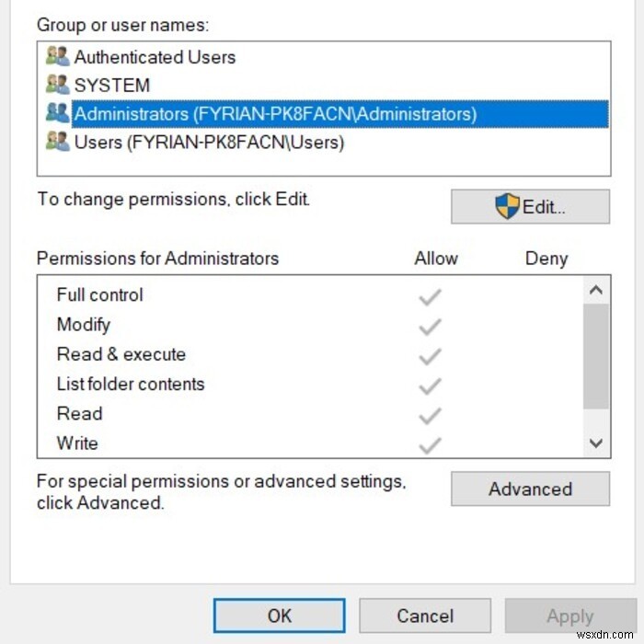644x644 pixels.
Task: Confirm the dialog with OK
Action: click(x=279, y=616)
